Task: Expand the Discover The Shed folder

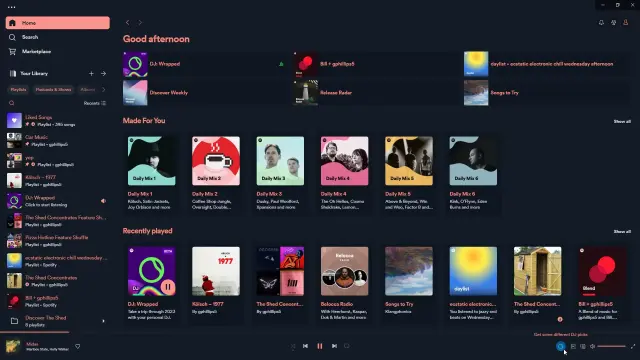Action: [103, 321]
